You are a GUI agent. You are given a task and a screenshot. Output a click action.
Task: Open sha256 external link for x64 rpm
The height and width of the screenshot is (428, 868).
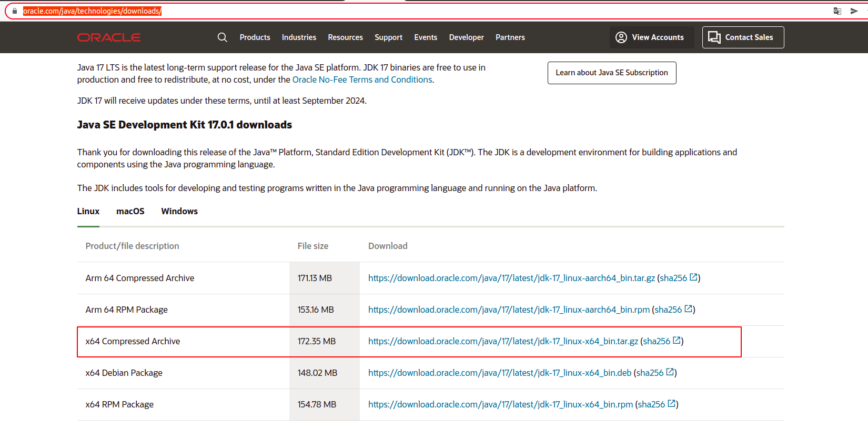(x=657, y=404)
